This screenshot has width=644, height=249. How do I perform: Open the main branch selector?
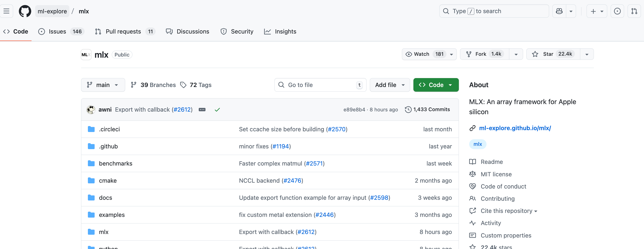(x=103, y=85)
